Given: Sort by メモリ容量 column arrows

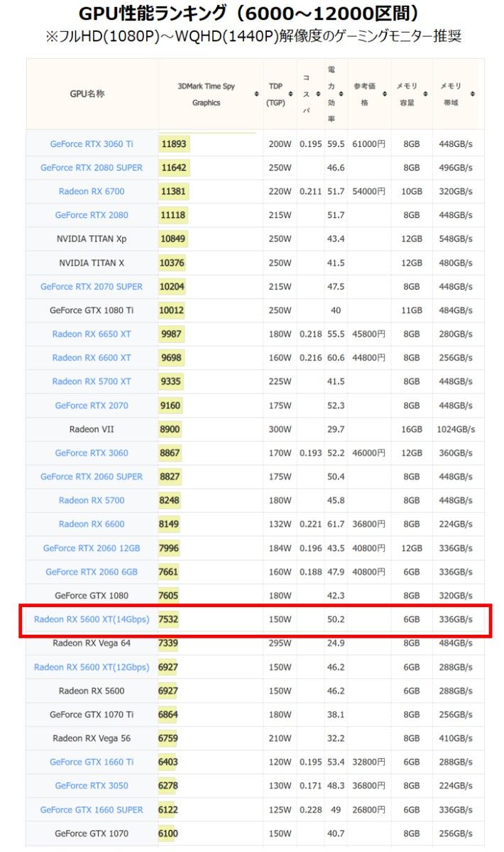Looking at the screenshot, I should pos(425,94).
